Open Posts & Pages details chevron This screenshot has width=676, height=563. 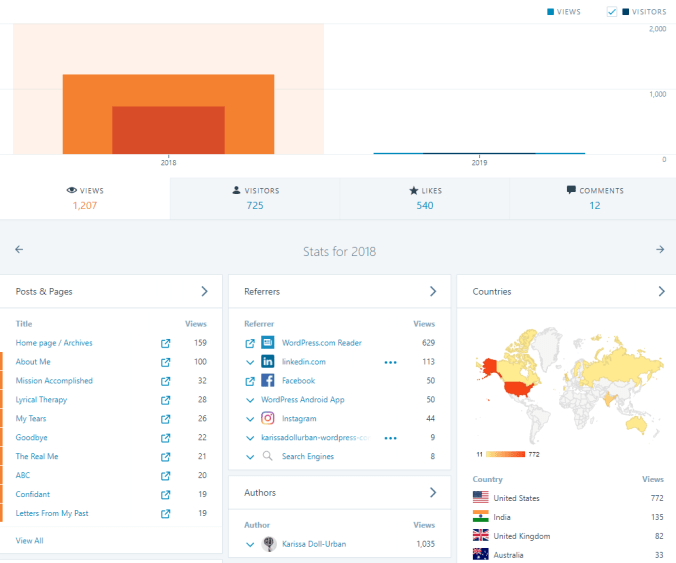tap(204, 291)
